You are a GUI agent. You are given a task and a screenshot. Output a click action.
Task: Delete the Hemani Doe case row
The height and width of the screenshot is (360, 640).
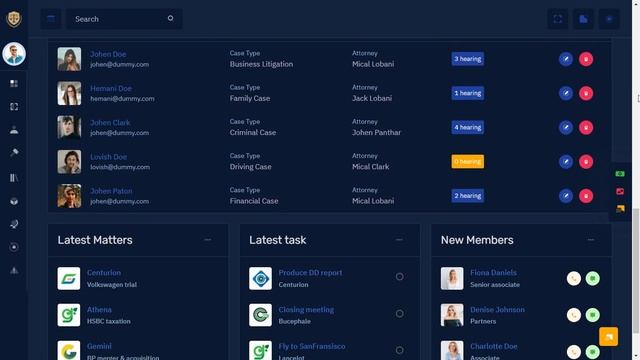point(586,93)
